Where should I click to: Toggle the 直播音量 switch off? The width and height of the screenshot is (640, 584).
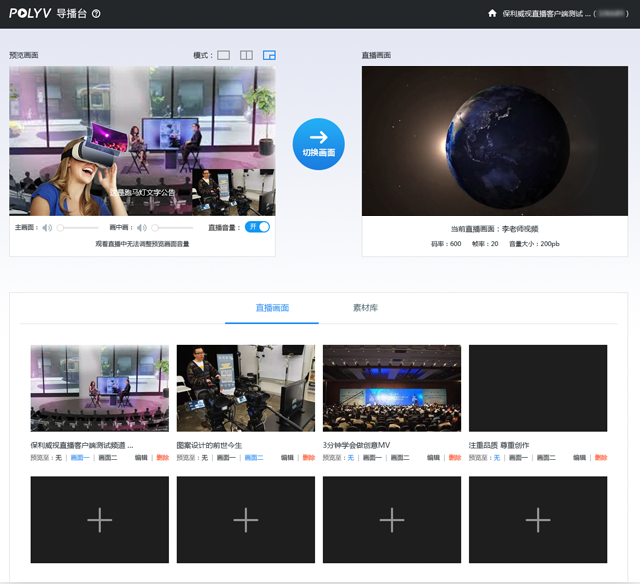click(257, 227)
